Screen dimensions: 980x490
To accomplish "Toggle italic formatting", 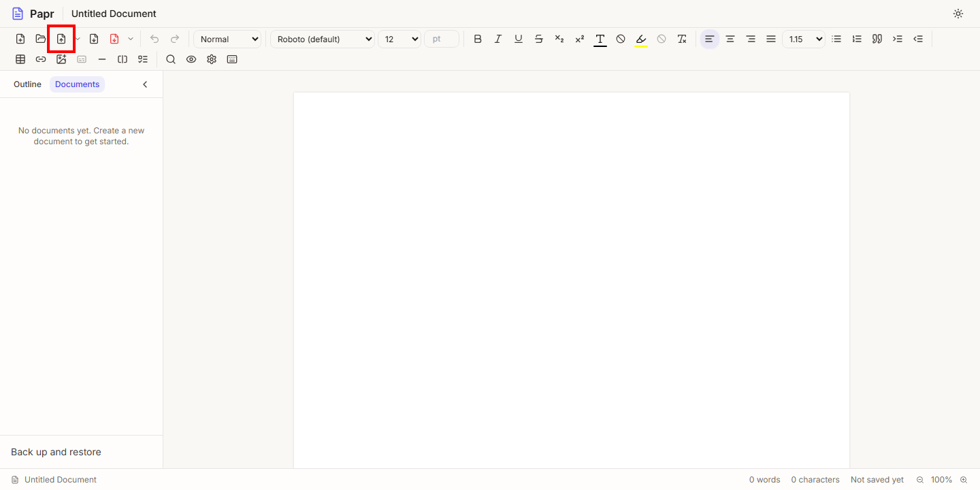I will click(x=498, y=39).
